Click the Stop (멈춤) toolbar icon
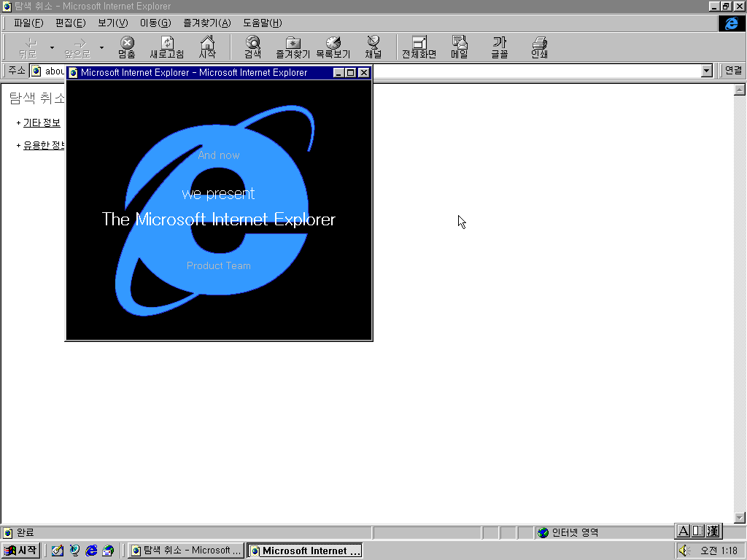Screen dimensions: 747x560 pos(127,47)
